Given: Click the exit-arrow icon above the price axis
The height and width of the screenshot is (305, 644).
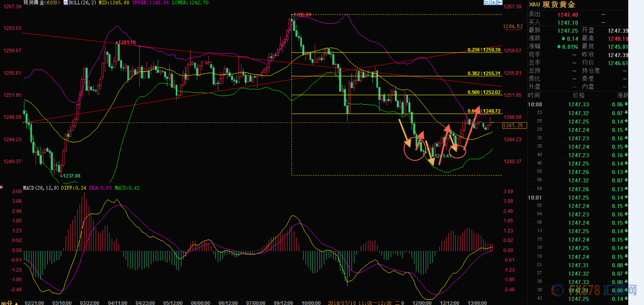Looking at the screenshot, I should pyautogui.click(x=499, y=2).
